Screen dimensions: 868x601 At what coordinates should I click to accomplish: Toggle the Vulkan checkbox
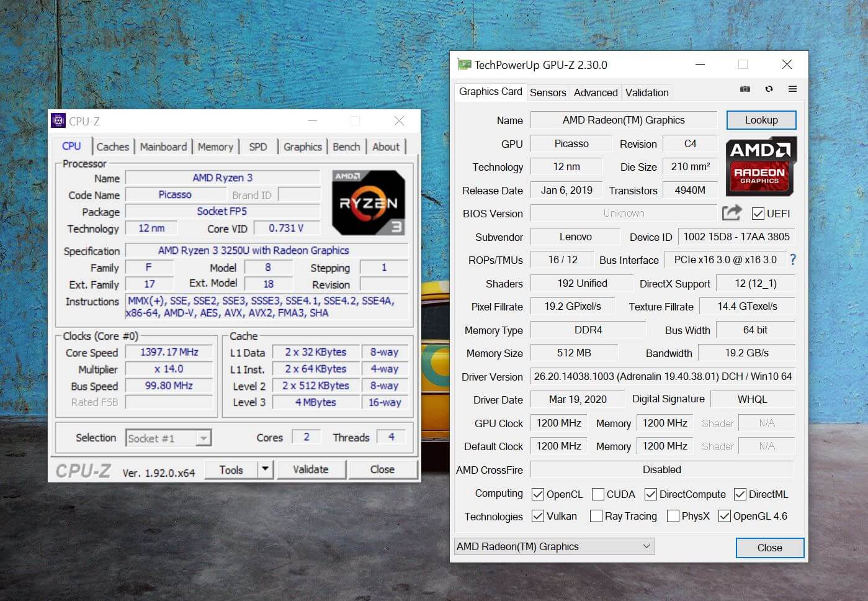(538, 516)
